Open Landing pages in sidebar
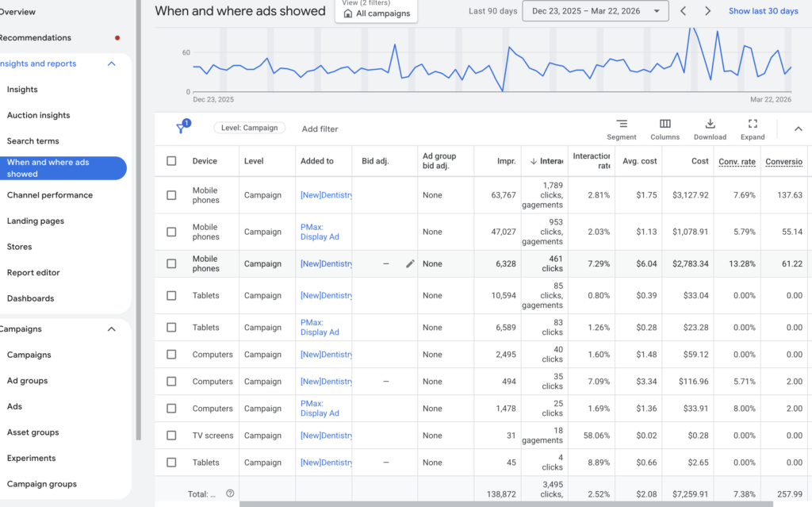The image size is (812, 507). tap(36, 221)
